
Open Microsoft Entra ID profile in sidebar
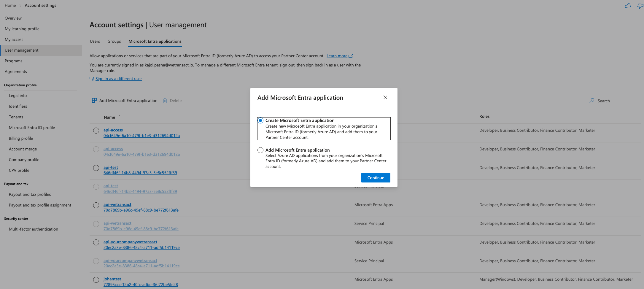point(32,128)
